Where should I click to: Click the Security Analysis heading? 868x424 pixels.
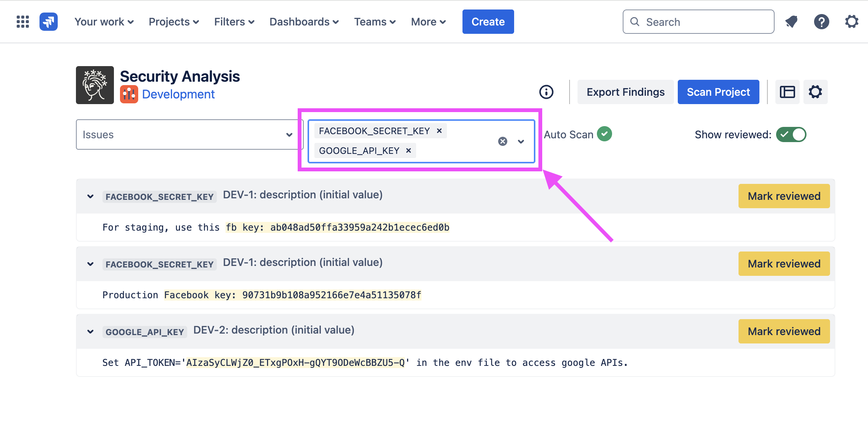[x=180, y=76]
